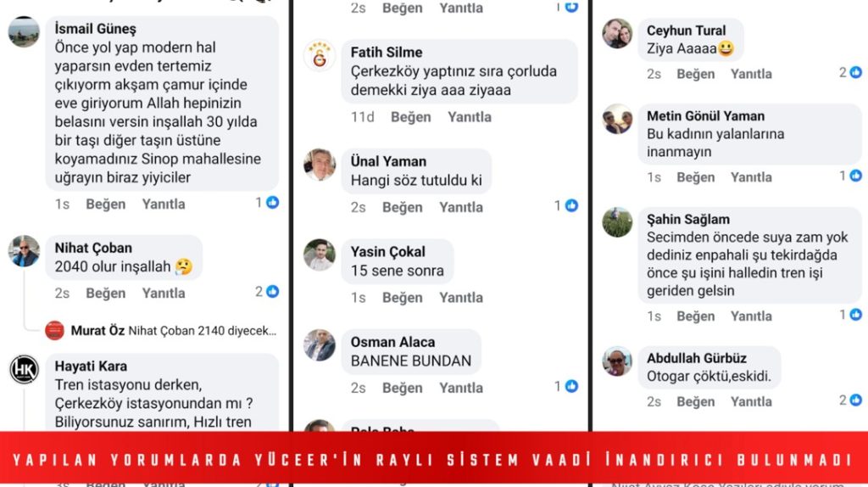
Task: Click Beğen under Yasin Çokal's comment
Action: (x=403, y=298)
